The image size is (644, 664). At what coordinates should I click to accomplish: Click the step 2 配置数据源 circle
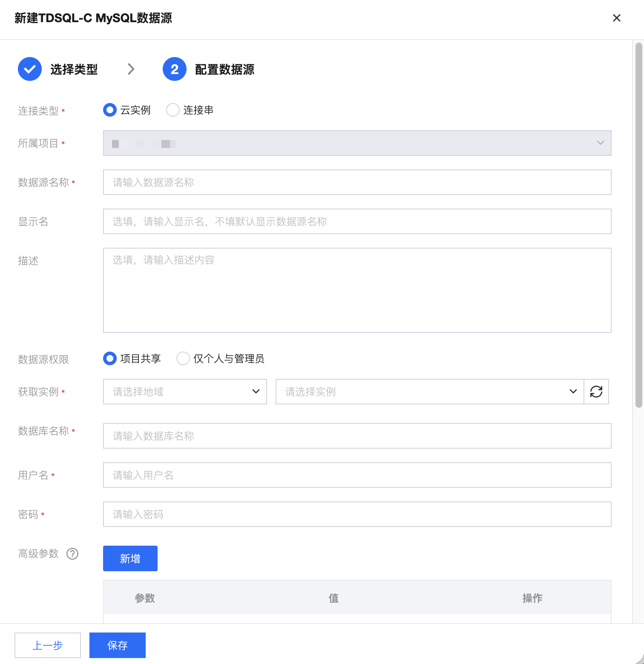pos(175,69)
